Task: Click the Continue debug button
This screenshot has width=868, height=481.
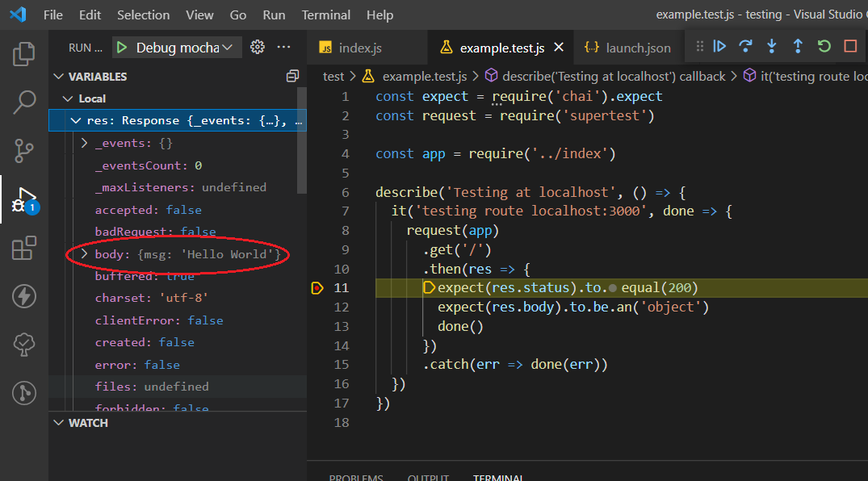Action: [x=719, y=47]
